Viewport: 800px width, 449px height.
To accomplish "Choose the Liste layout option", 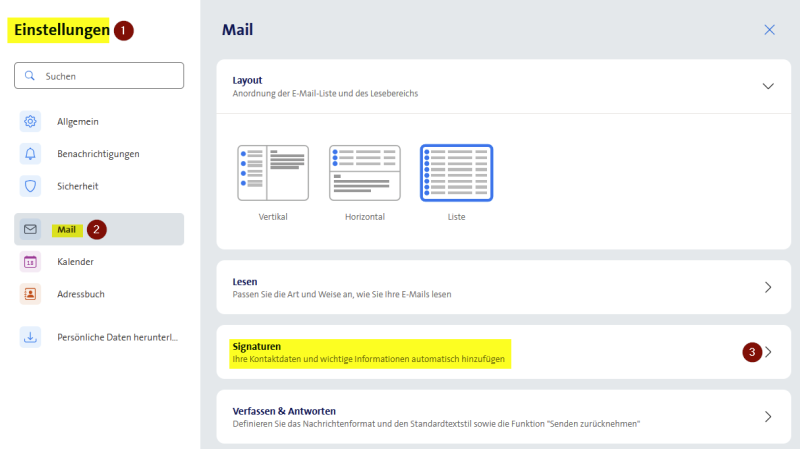I will click(456, 173).
